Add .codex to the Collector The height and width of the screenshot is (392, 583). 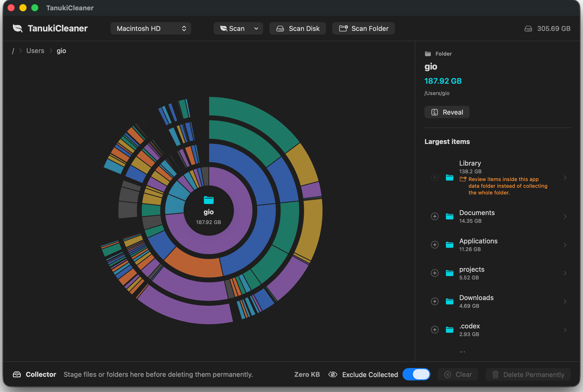pyautogui.click(x=435, y=330)
